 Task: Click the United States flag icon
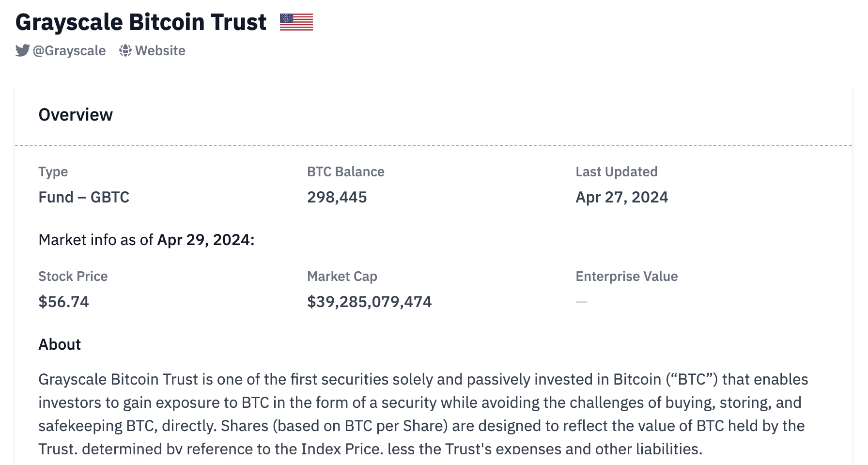coord(296,22)
